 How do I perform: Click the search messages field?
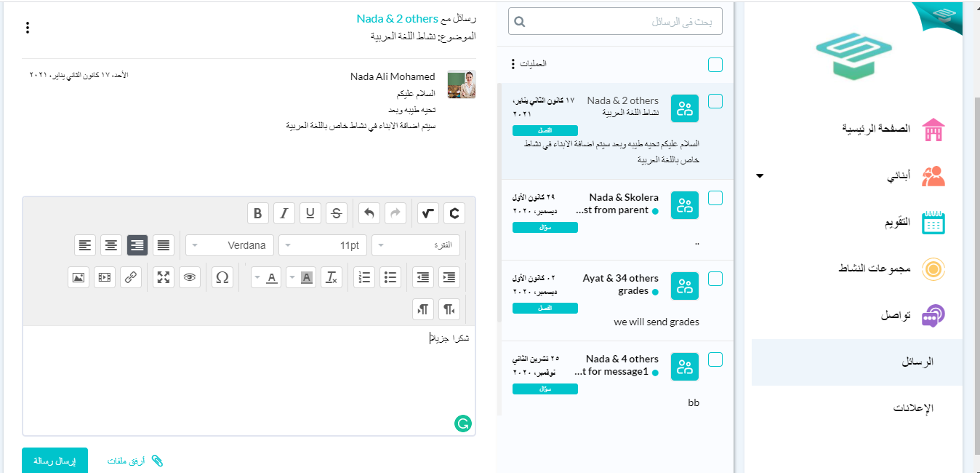(615, 22)
